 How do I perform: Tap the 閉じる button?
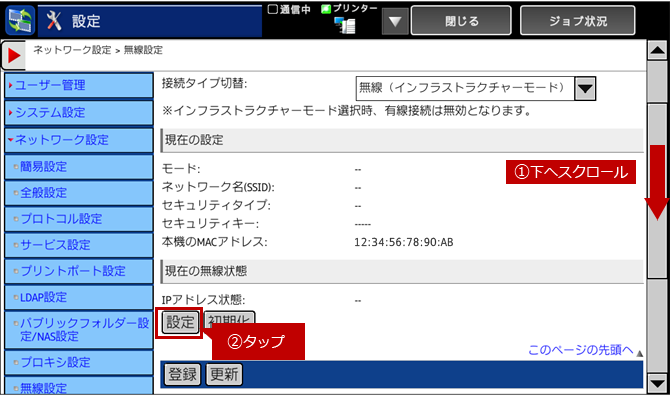pos(461,21)
